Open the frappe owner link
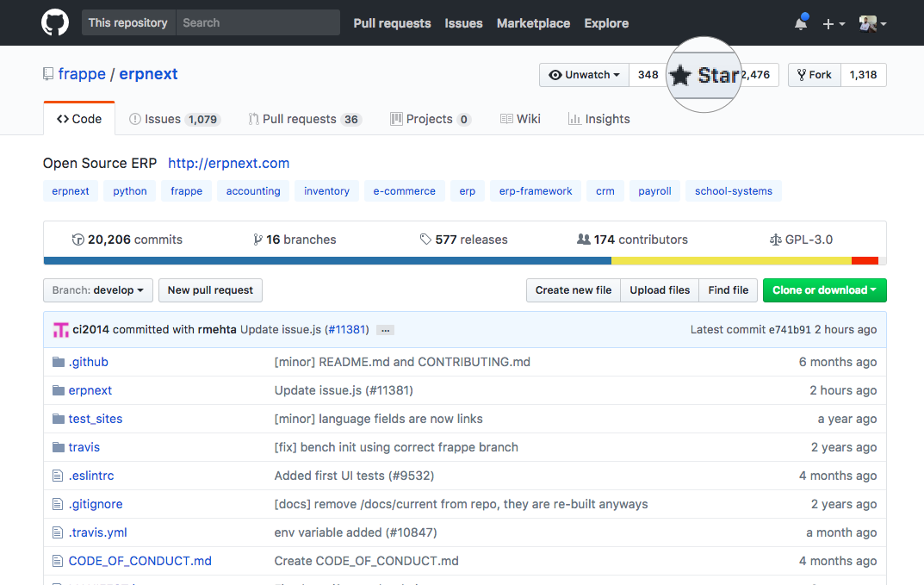 (82, 74)
